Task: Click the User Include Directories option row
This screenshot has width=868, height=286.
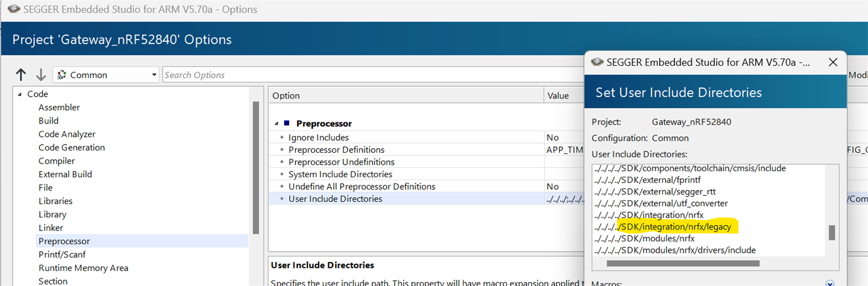Action: pos(335,199)
